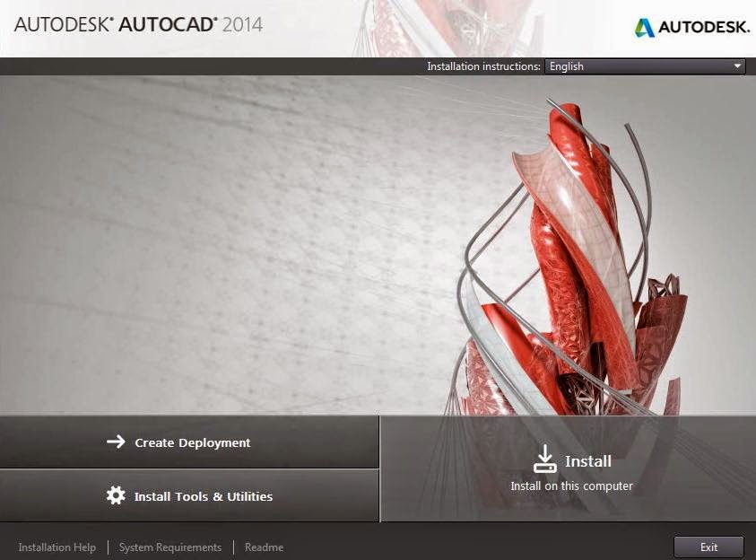The height and width of the screenshot is (560, 756).
Task: Open the Installation Help link
Action: pos(56,547)
